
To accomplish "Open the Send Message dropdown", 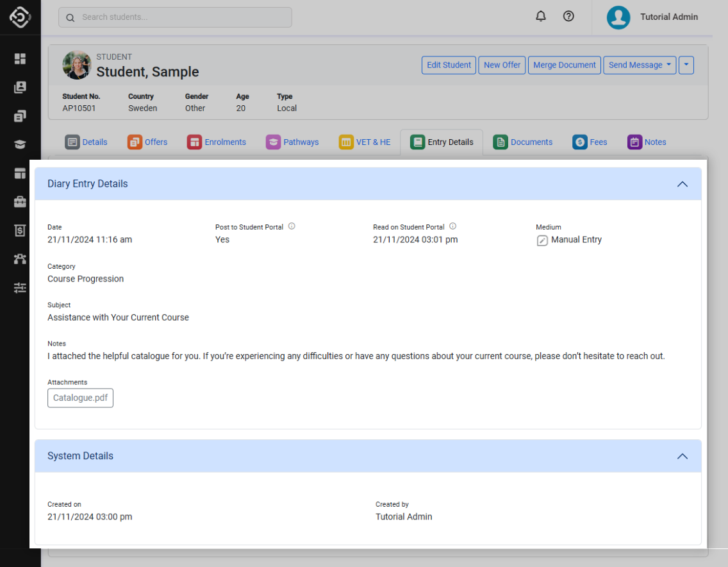I will [x=639, y=65].
